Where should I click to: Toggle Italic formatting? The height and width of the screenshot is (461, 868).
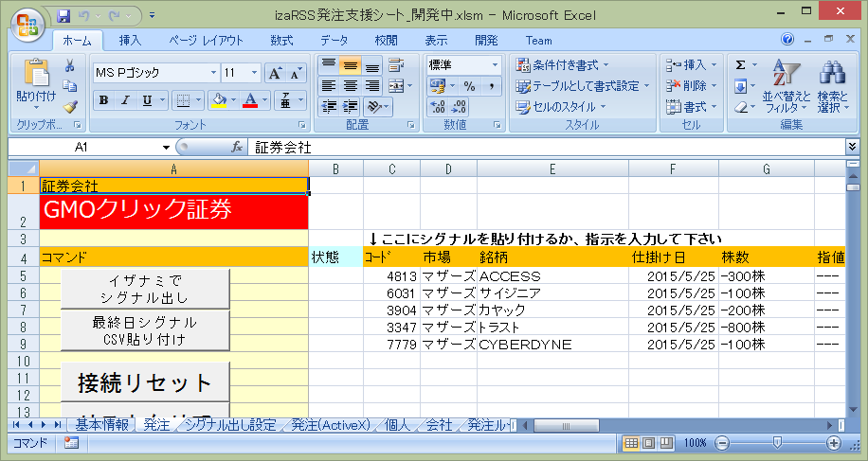tap(125, 100)
